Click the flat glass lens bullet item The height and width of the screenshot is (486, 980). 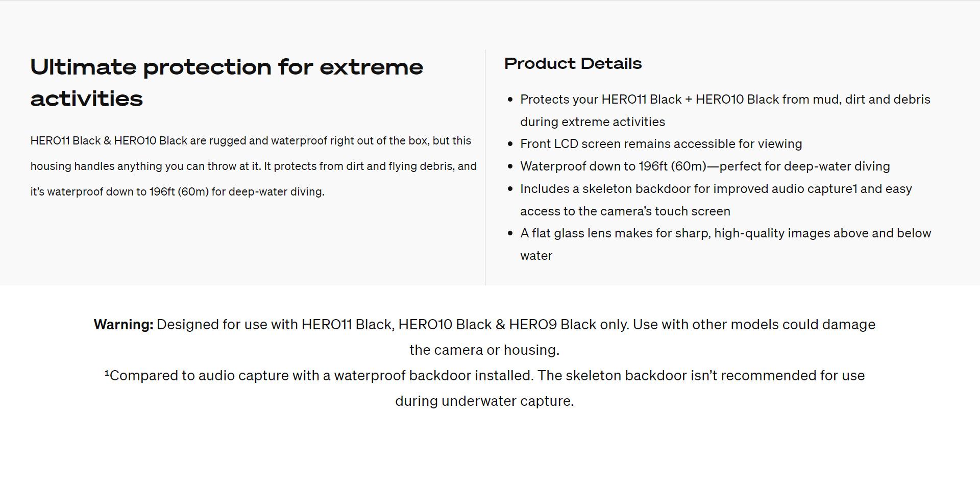coord(726,245)
